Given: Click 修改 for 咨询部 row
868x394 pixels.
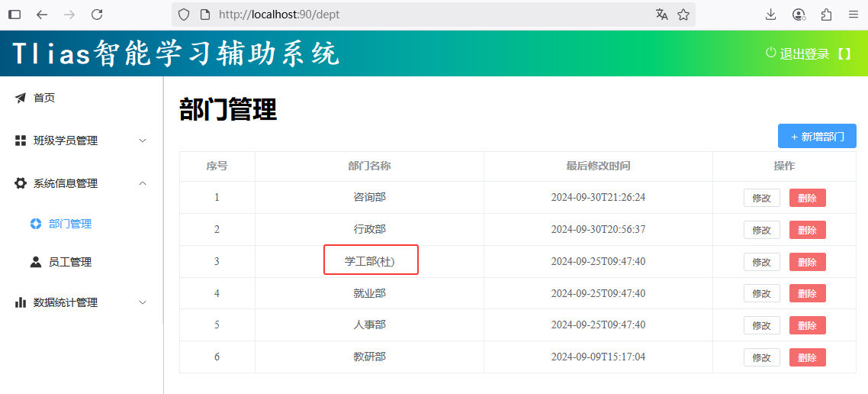Looking at the screenshot, I should tap(761, 198).
